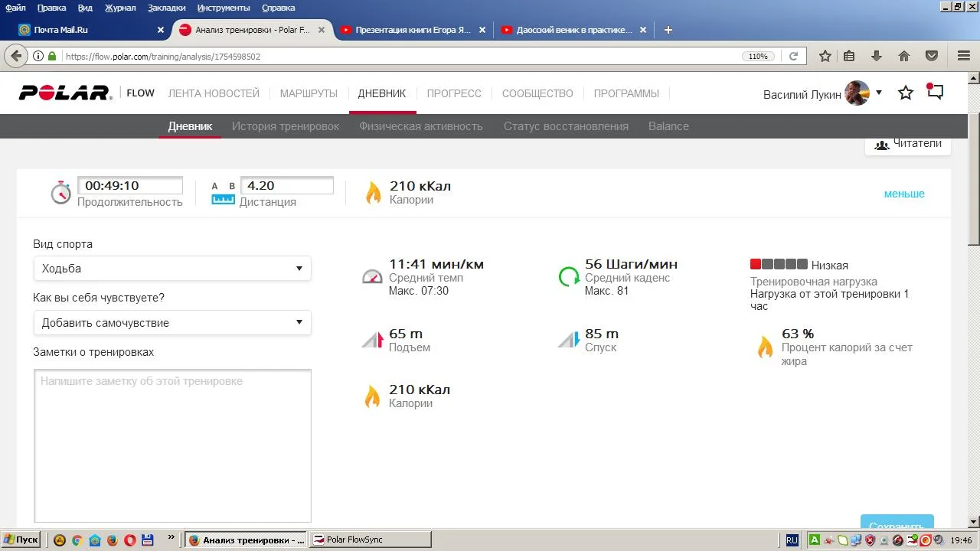Open the Windows Пуск start button
Viewport: 980px width, 551px height.
click(x=21, y=540)
